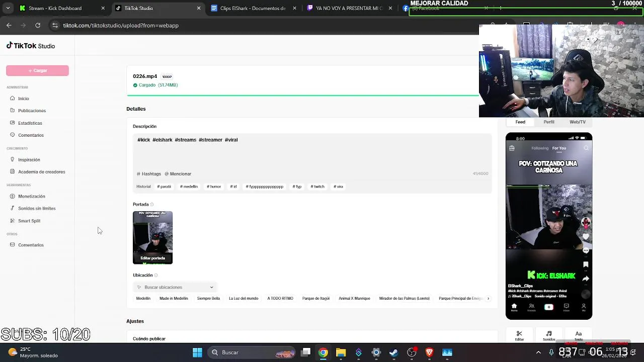644x362 pixels.
Task: Add the #parati hashtag suggestion
Action: 164,187
